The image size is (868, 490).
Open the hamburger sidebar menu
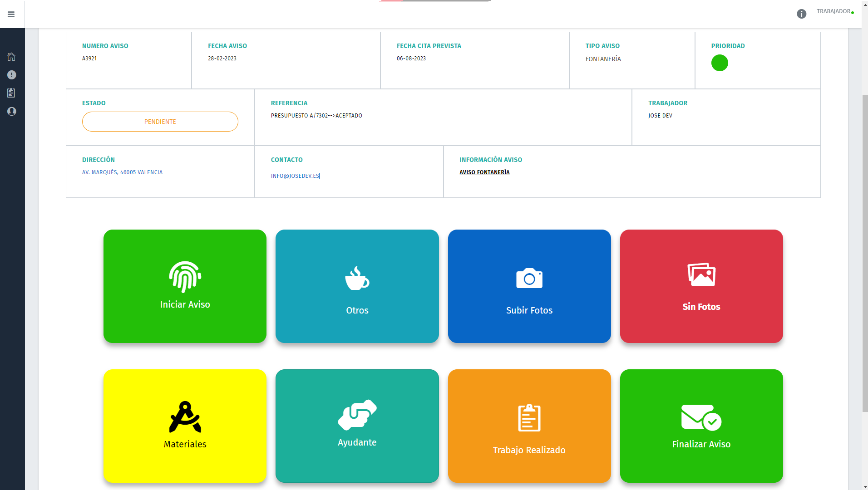pyautogui.click(x=11, y=15)
